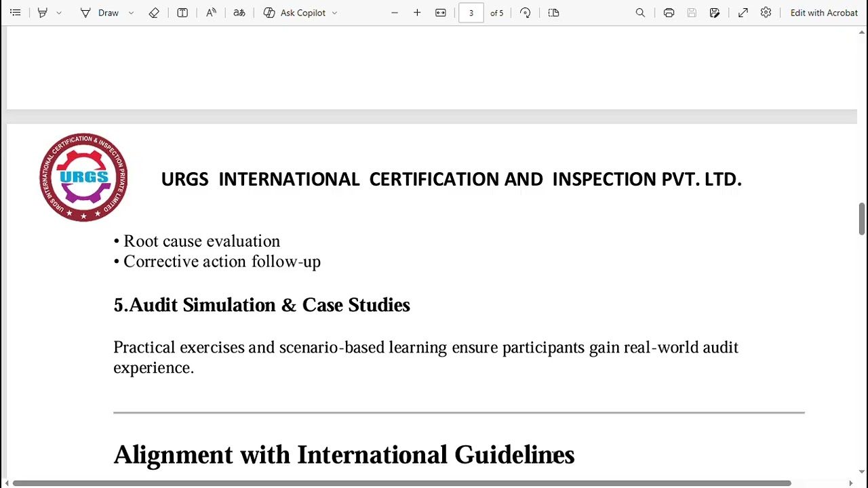Screen dimensions: 868x488
Task: Click the Save icon
Action: (x=692, y=13)
